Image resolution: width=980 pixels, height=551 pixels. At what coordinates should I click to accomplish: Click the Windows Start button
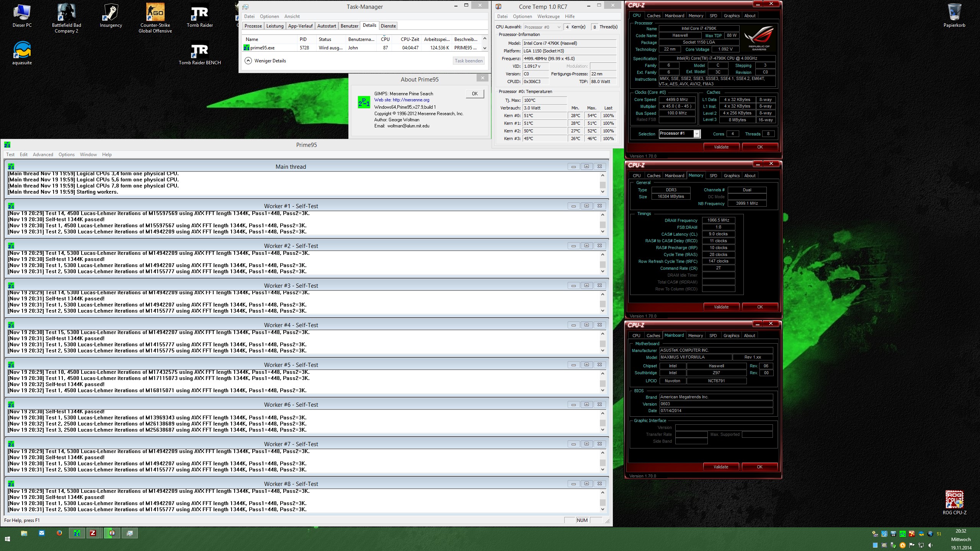click(7, 539)
